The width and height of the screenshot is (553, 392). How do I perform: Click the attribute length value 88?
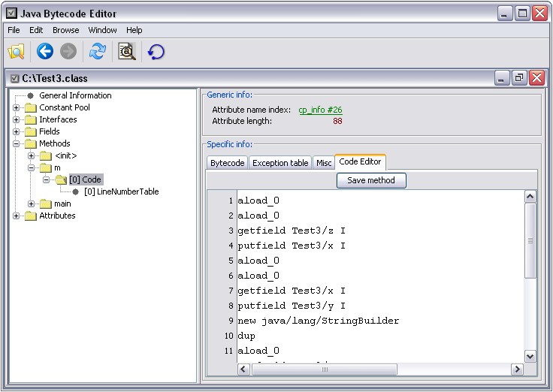[x=337, y=121]
